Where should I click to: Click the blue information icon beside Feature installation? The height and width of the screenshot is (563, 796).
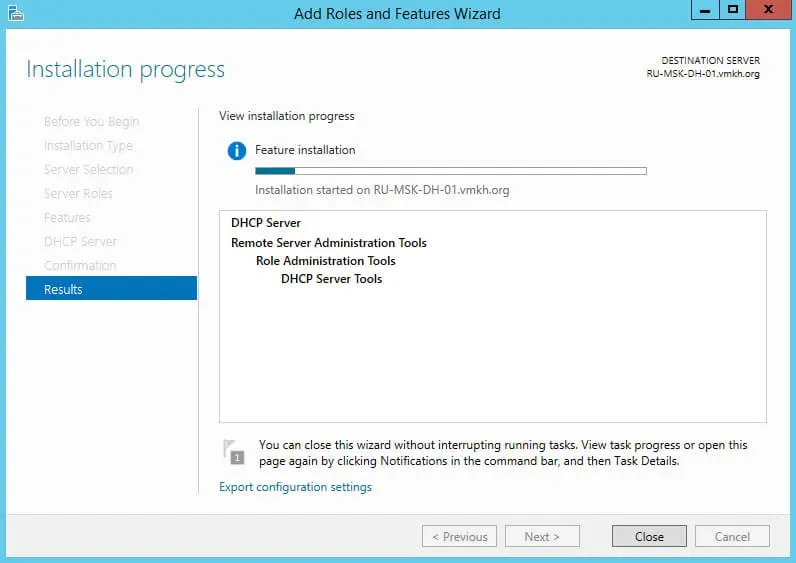click(x=237, y=151)
